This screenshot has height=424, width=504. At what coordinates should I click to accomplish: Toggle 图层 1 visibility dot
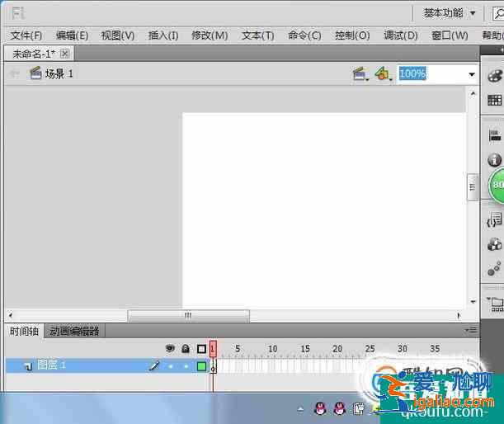(x=171, y=366)
